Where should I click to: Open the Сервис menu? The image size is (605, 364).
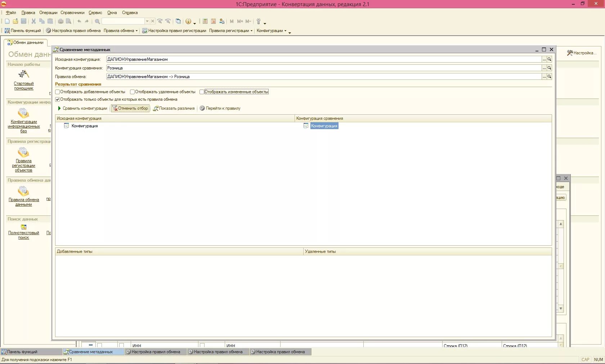click(95, 13)
